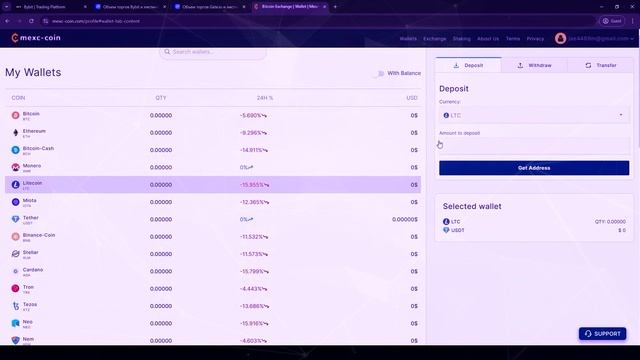The width and height of the screenshot is (640, 360).
Task: Select Monero's 0% change value
Action: pyautogui.click(x=246, y=167)
